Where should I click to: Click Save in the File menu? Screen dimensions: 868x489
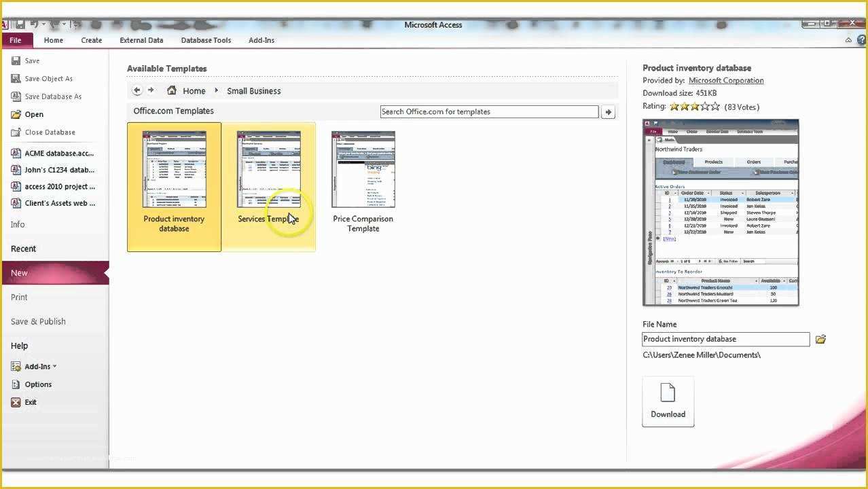click(26, 60)
